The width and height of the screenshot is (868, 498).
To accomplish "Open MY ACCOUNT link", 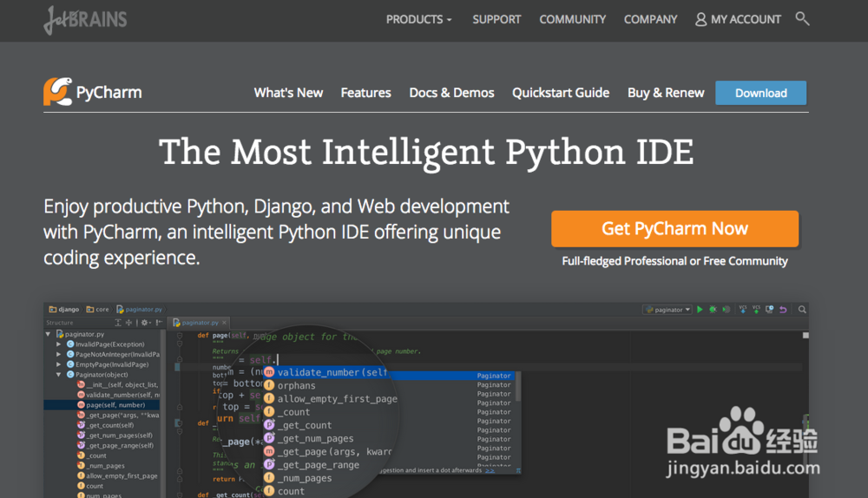I will point(738,19).
